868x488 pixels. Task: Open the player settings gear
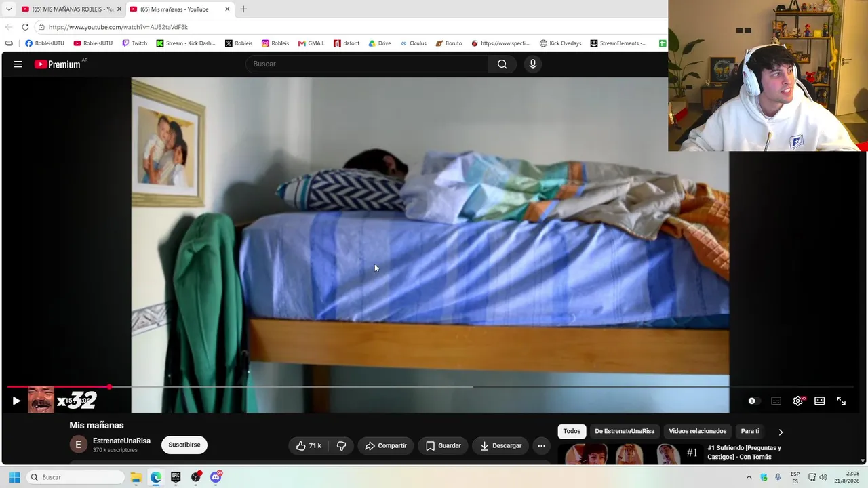point(798,401)
